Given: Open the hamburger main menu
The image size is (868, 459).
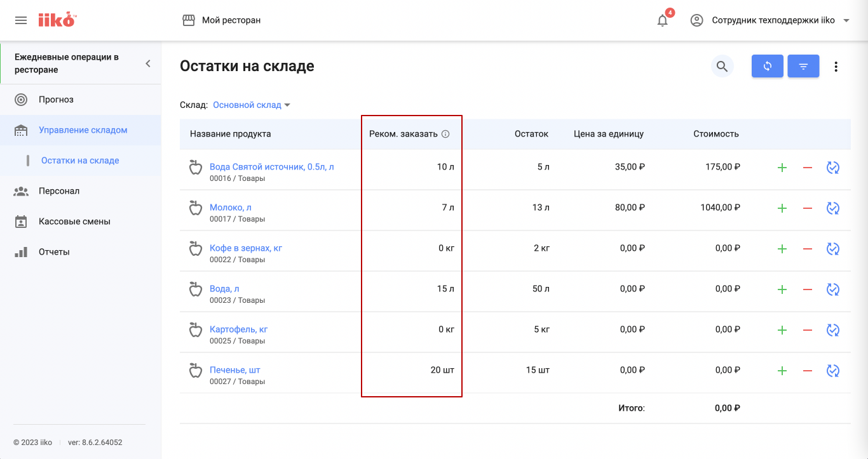Looking at the screenshot, I should 21,20.
